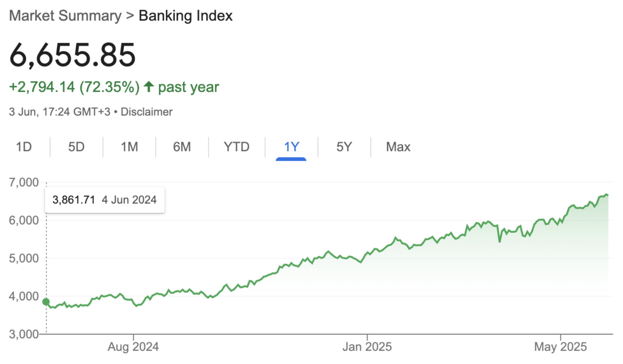Open the Disclaimer link

[x=146, y=112]
